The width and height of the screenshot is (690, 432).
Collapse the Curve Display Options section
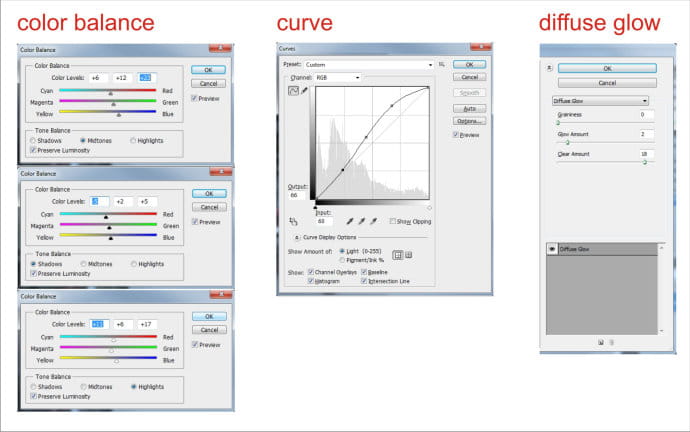coord(296,238)
